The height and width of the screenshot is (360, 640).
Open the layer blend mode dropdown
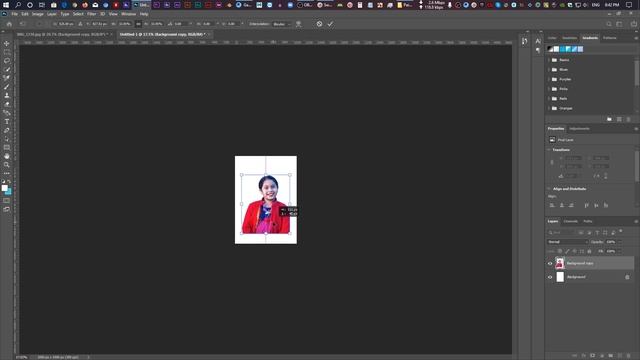coord(567,242)
